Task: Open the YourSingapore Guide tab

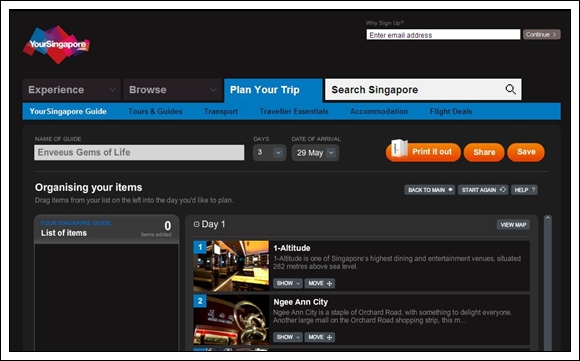Action: click(68, 111)
